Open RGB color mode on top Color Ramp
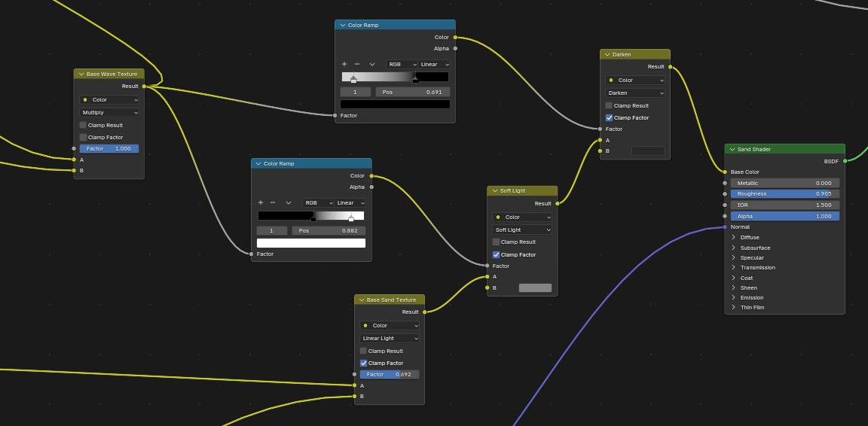 (402, 65)
